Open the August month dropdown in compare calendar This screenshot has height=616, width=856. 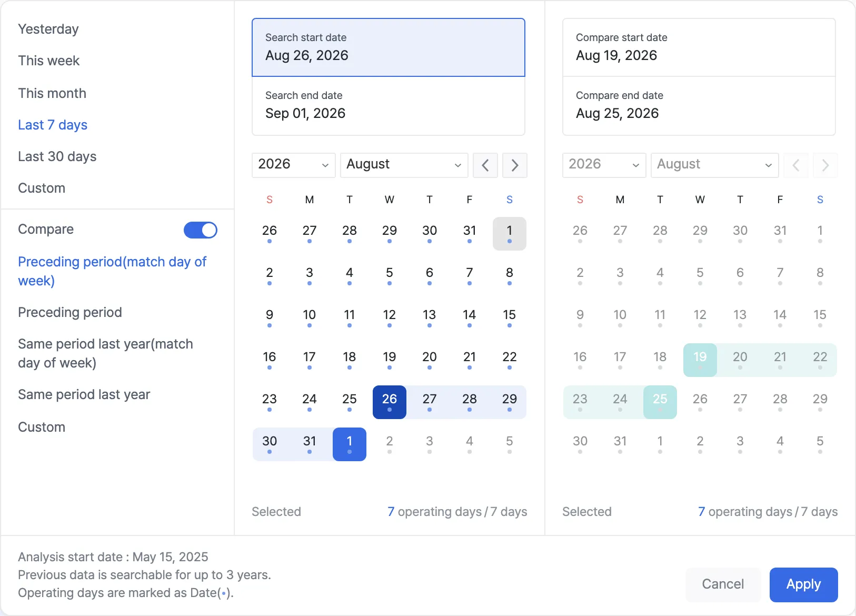tap(715, 165)
